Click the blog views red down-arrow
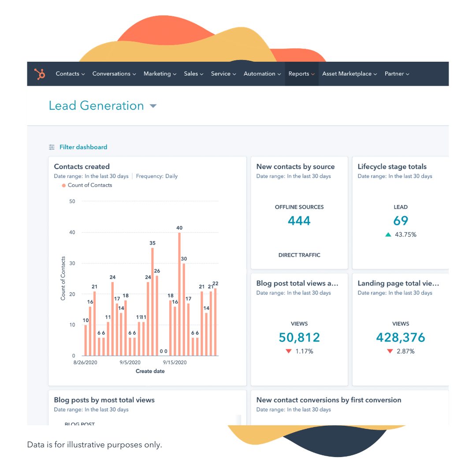Image resolution: width=476 pixels, height=476 pixels. (289, 351)
